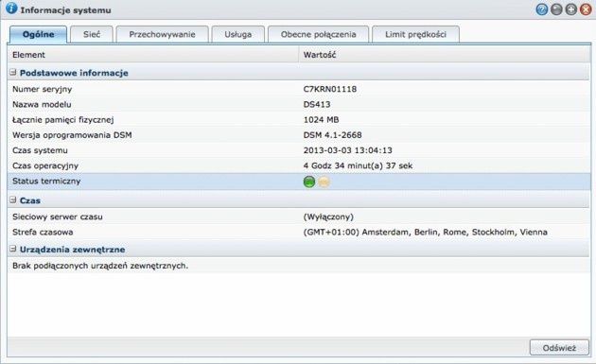Collapse the Urządzenia zewnętrzne section
Screen dimensions: 596x364
(13, 249)
